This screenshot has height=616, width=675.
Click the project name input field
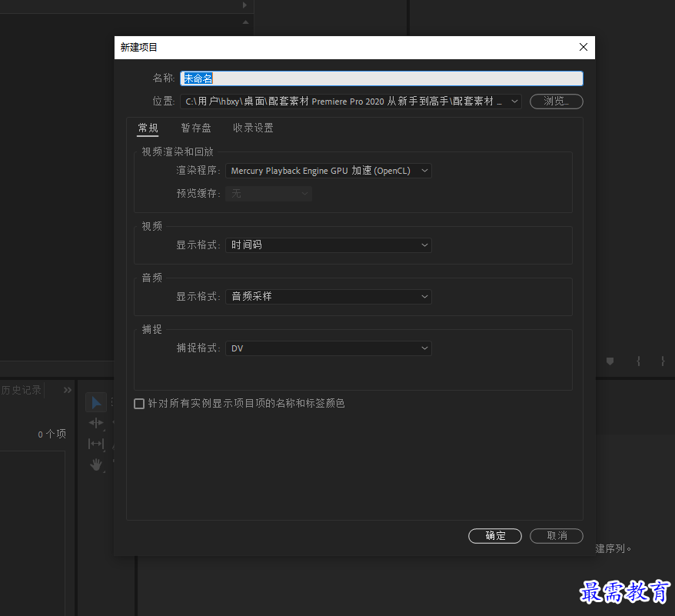click(381, 78)
